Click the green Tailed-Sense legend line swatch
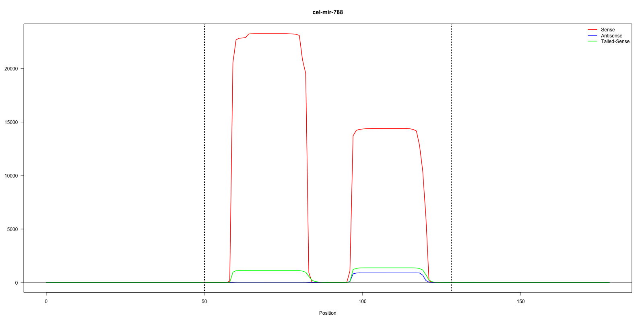The width and height of the screenshot is (644, 322). (x=592, y=41)
